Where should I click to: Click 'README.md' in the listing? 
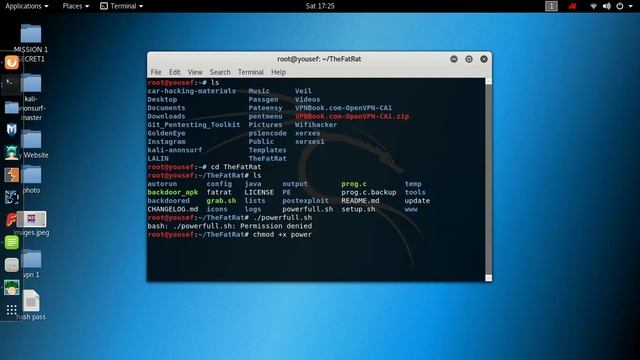coord(360,201)
